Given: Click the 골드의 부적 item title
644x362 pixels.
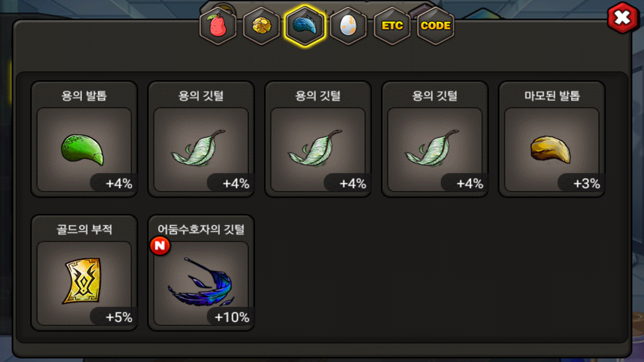Looking at the screenshot, I should [84, 230].
